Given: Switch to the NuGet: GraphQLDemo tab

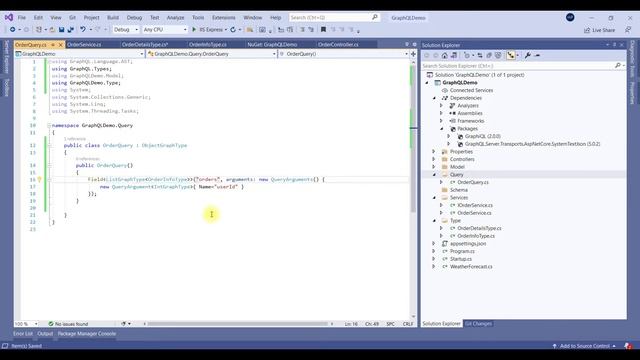Looking at the screenshot, I should pyautogui.click(x=272, y=44).
